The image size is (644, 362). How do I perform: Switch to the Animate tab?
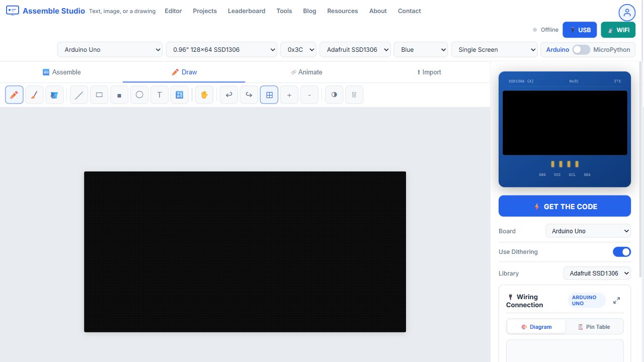point(306,72)
